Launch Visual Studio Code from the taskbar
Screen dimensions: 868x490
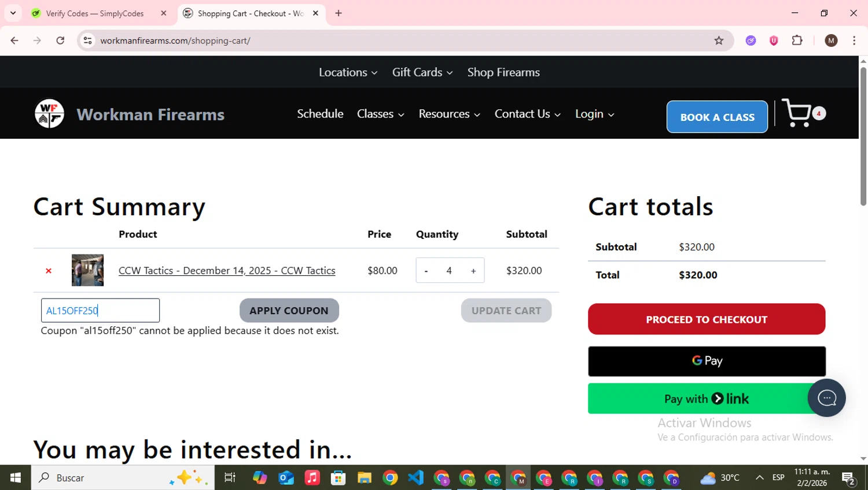tap(415, 478)
